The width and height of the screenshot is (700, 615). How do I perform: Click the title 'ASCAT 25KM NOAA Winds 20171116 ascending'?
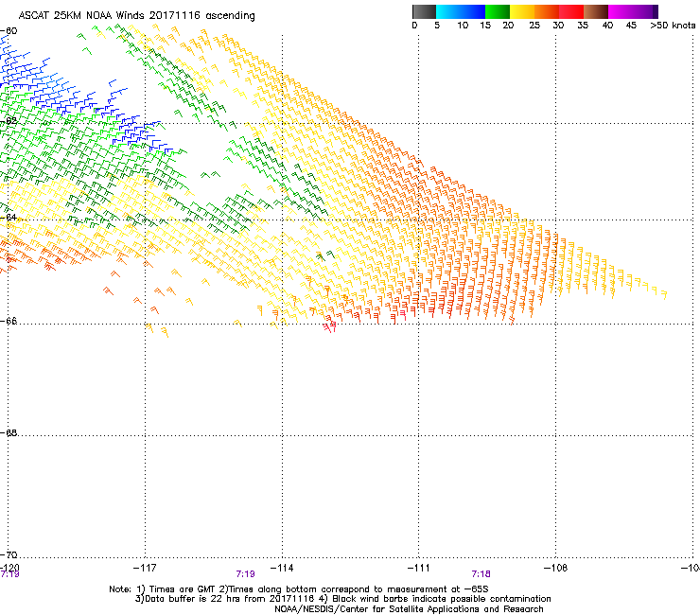pos(136,16)
